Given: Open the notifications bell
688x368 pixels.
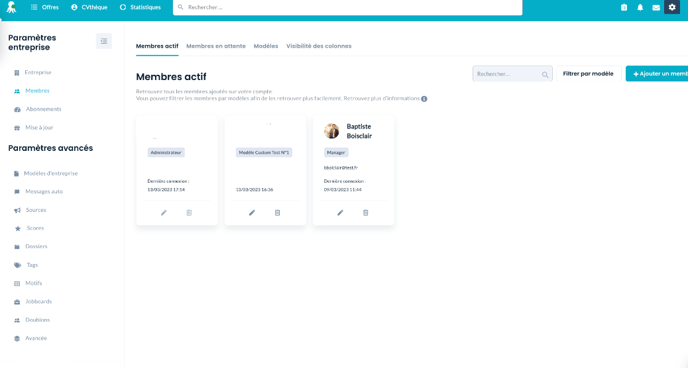Looking at the screenshot, I should click(640, 7).
